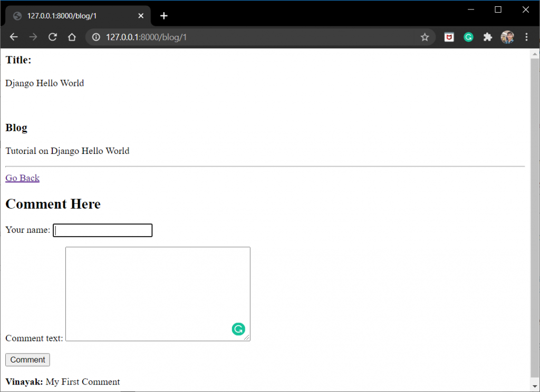This screenshot has width=540, height=392.
Task: Click the 'My First Comment' text
Action: pyautogui.click(x=83, y=381)
